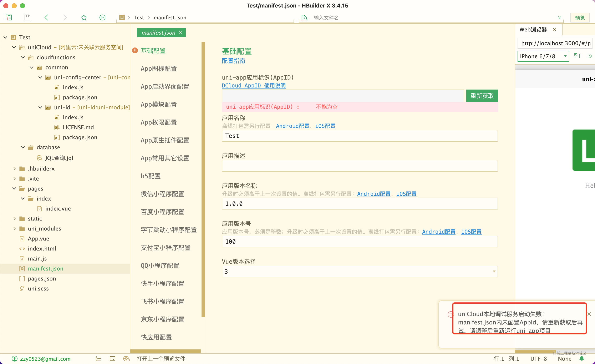Open App模块配置 section
The width and height of the screenshot is (595, 364).
[159, 104]
